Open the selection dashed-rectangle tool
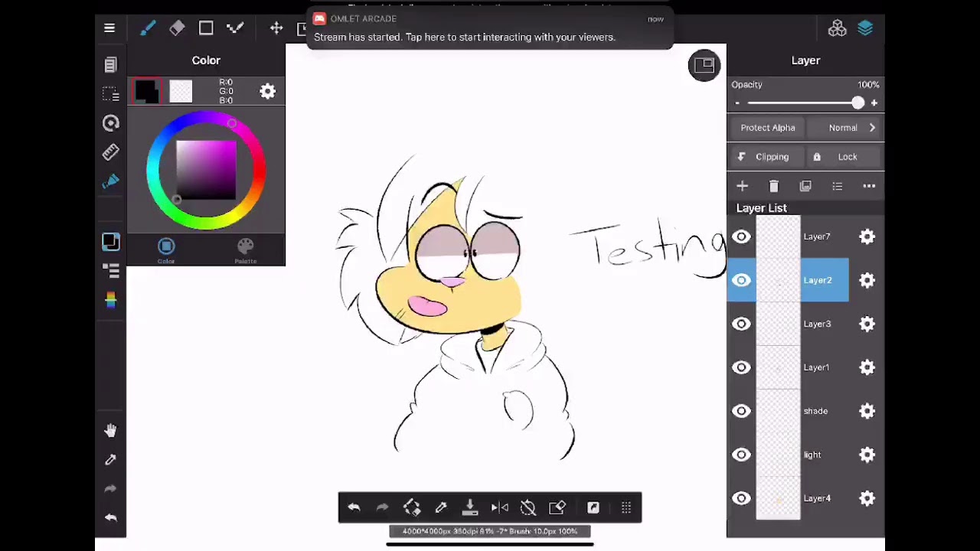The image size is (980, 551). 111,94
